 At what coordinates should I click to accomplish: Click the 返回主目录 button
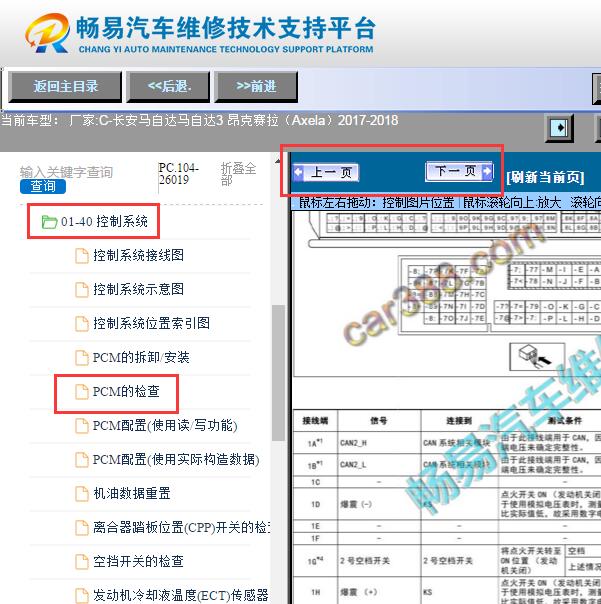click(x=65, y=87)
